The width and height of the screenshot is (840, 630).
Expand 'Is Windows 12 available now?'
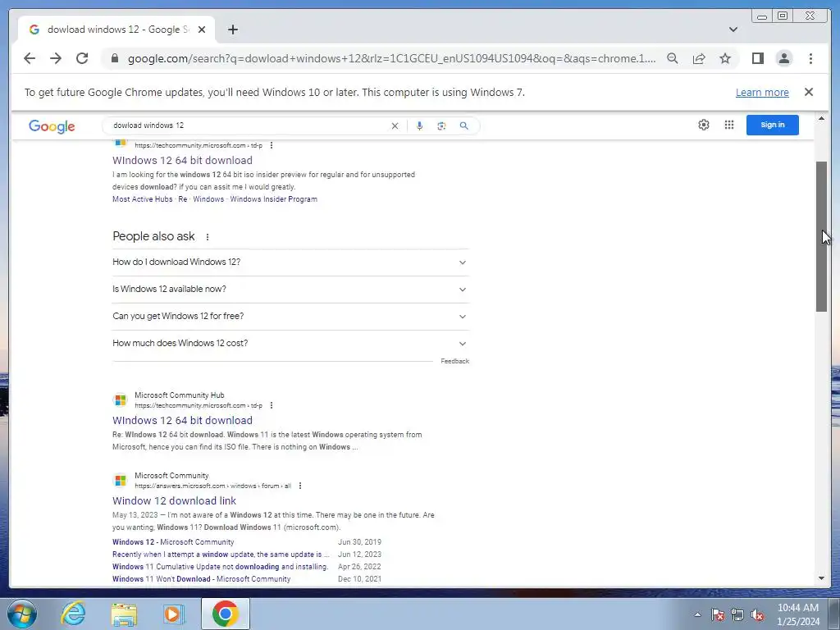tap(290, 290)
